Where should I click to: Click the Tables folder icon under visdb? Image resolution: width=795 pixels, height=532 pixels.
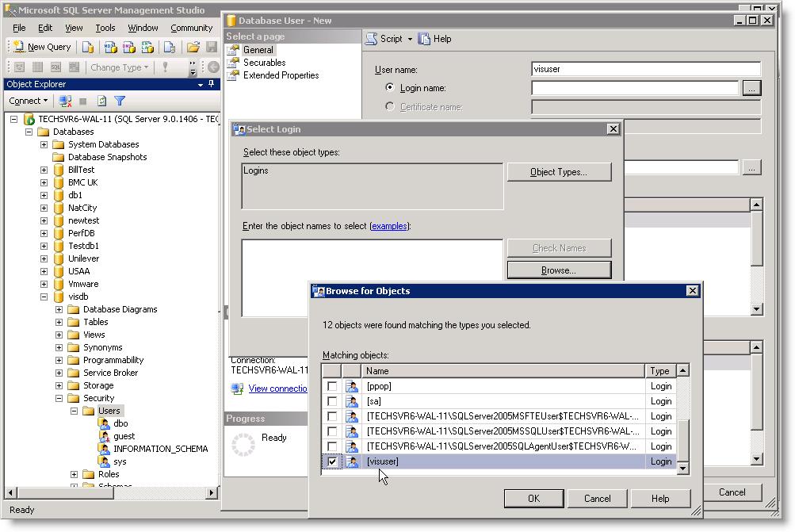pyautogui.click(x=74, y=322)
